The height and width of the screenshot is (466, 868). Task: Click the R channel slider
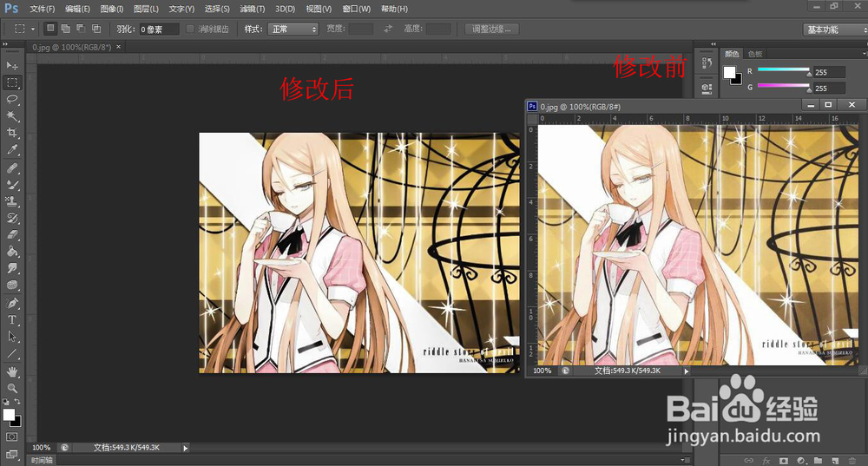tap(783, 69)
